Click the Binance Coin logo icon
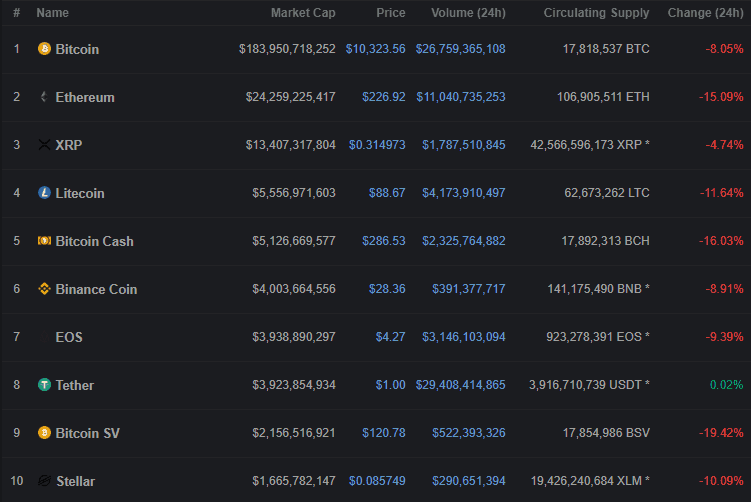Image resolution: width=751 pixels, height=502 pixels. tap(44, 289)
